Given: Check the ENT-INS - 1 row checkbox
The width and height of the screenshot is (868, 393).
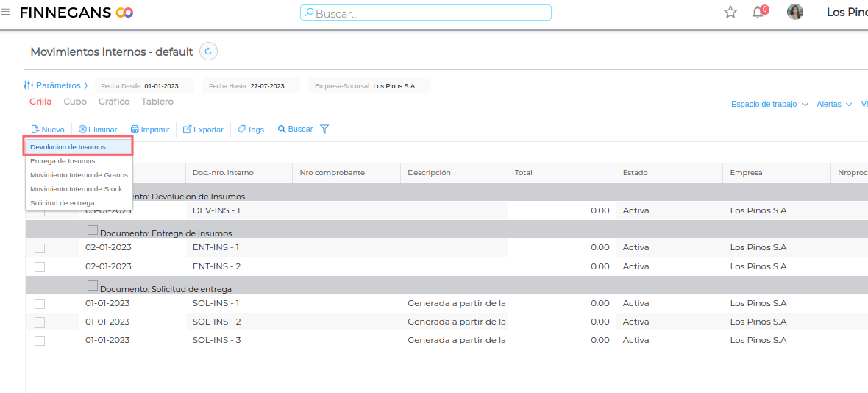Looking at the screenshot, I should tap(40, 248).
